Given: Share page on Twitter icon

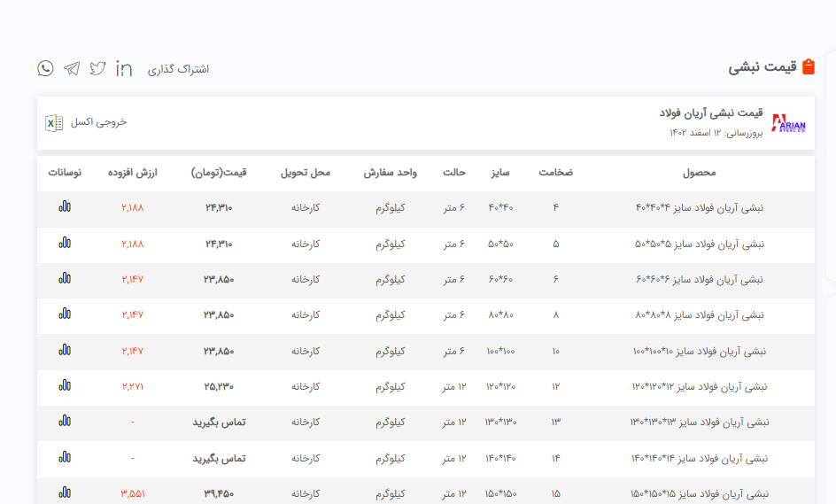Looking at the screenshot, I should (97, 68).
